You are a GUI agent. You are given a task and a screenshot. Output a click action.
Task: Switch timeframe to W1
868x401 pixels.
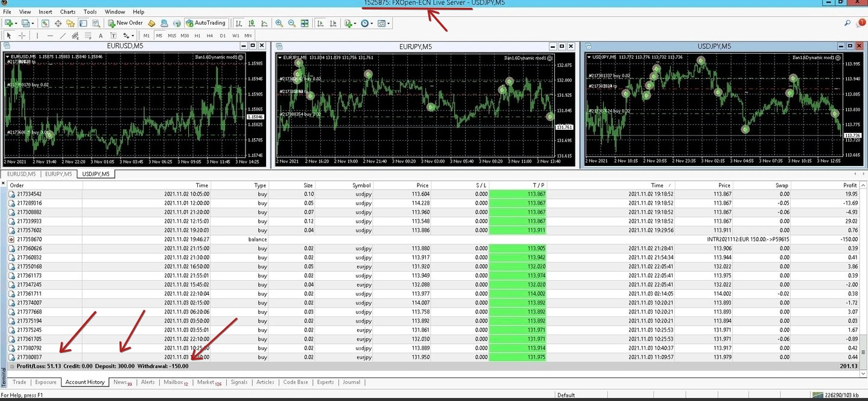click(235, 36)
